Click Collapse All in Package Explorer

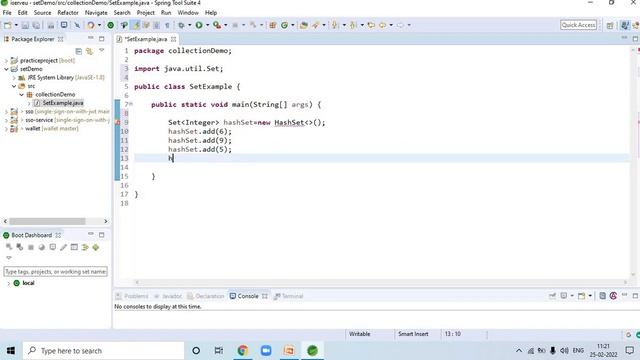point(79,51)
